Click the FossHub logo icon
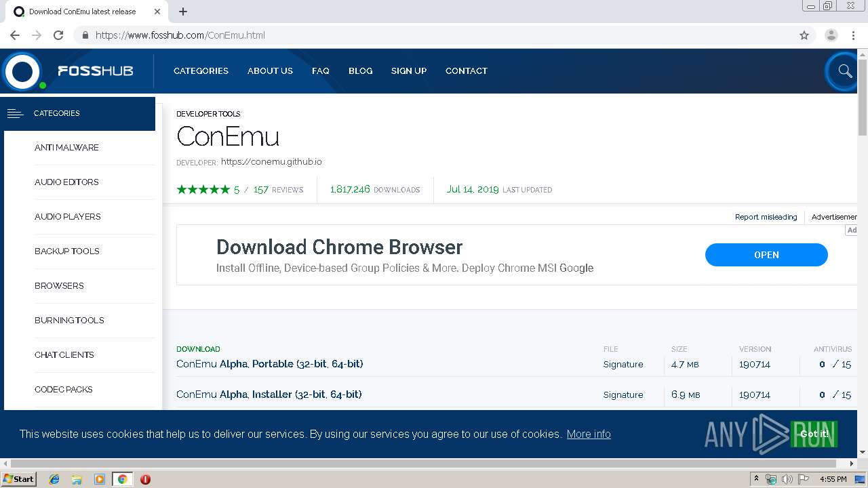868x488 pixels. coord(22,71)
